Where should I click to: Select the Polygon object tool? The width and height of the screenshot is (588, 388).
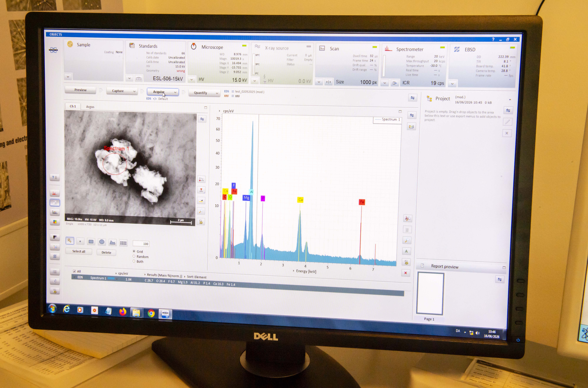click(112, 242)
